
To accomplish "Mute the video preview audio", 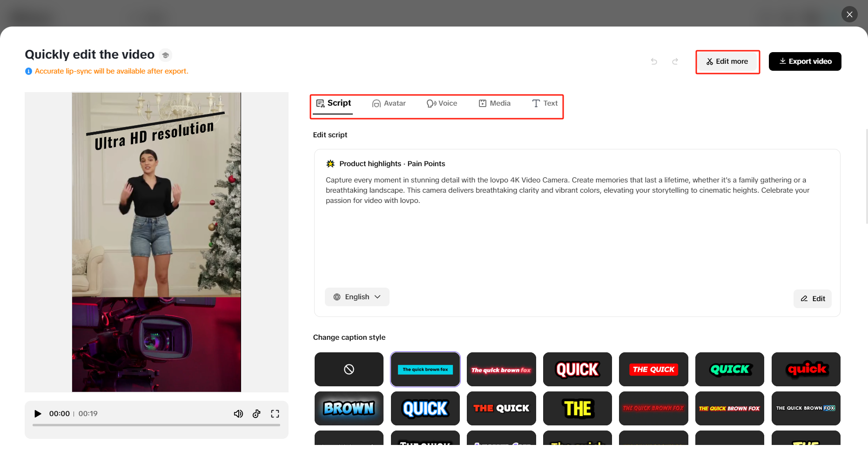I will click(238, 413).
